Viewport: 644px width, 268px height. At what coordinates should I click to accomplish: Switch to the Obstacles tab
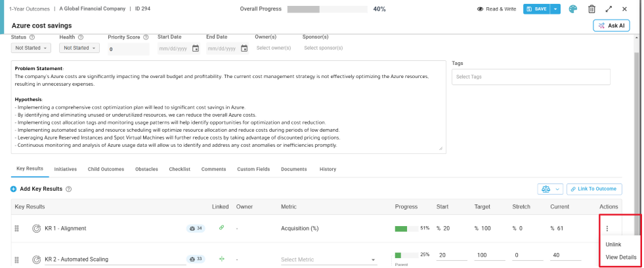[x=146, y=169]
